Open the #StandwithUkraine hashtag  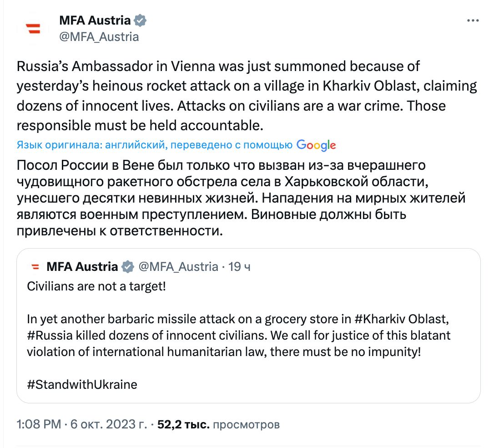(x=82, y=384)
